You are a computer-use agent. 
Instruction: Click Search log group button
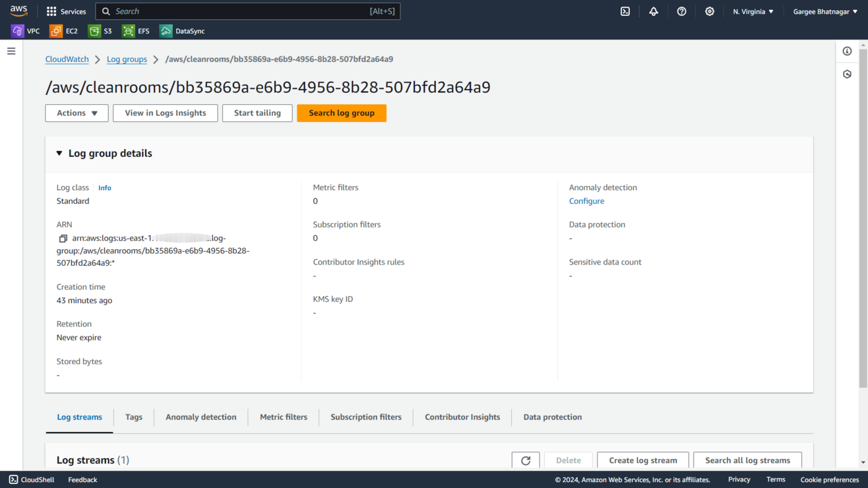pos(342,113)
